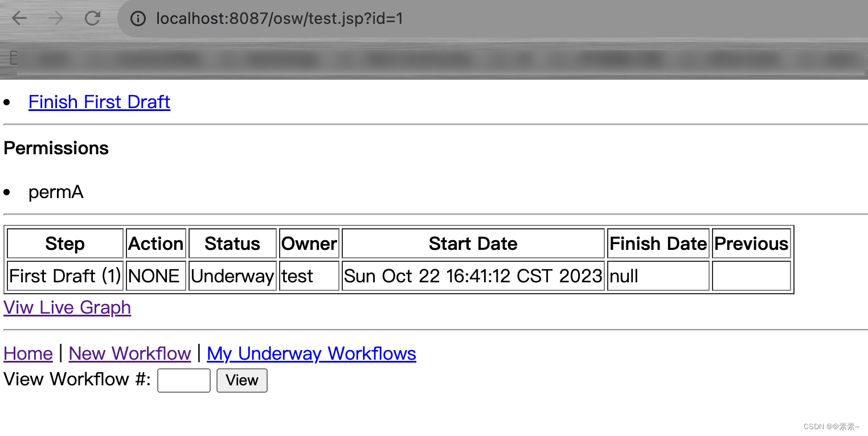Click the "Underway" status cell
Image resolution: width=868 pixels, height=436 pixels.
[232, 275]
